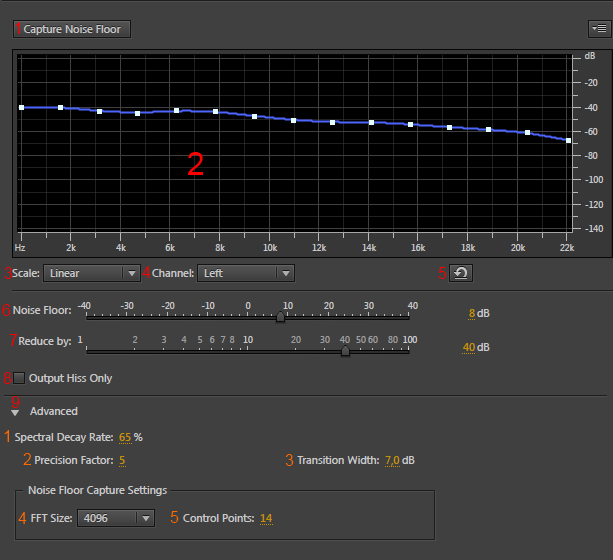
Task: Click the graph control point near 10k
Action: 255,116
